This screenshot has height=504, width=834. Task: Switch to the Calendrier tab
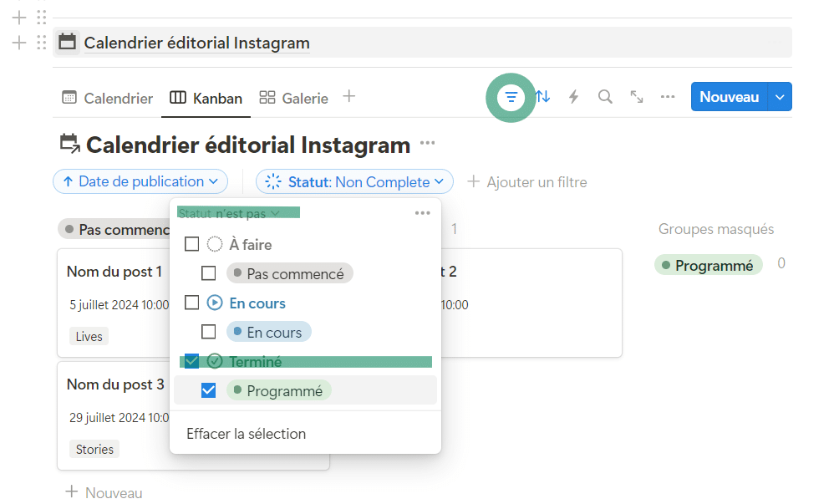click(108, 99)
